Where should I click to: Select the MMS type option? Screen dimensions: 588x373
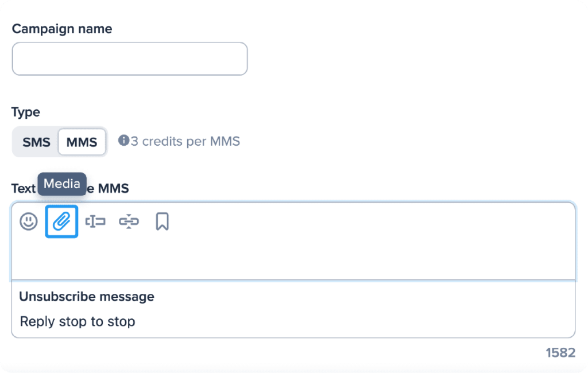click(x=82, y=142)
